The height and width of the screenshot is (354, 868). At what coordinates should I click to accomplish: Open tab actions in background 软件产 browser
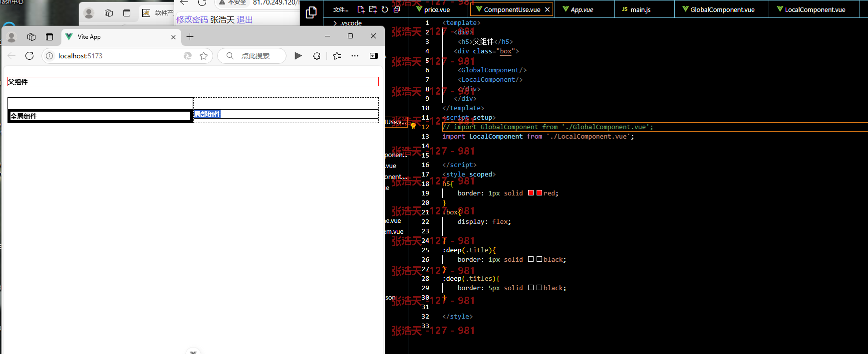tap(126, 13)
